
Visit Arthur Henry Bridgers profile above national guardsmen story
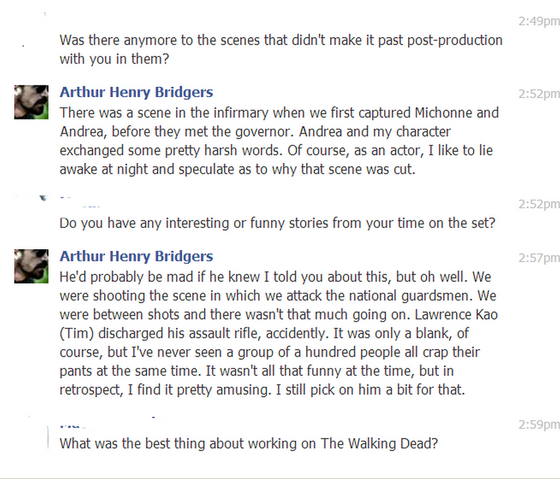(x=136, y=256)
